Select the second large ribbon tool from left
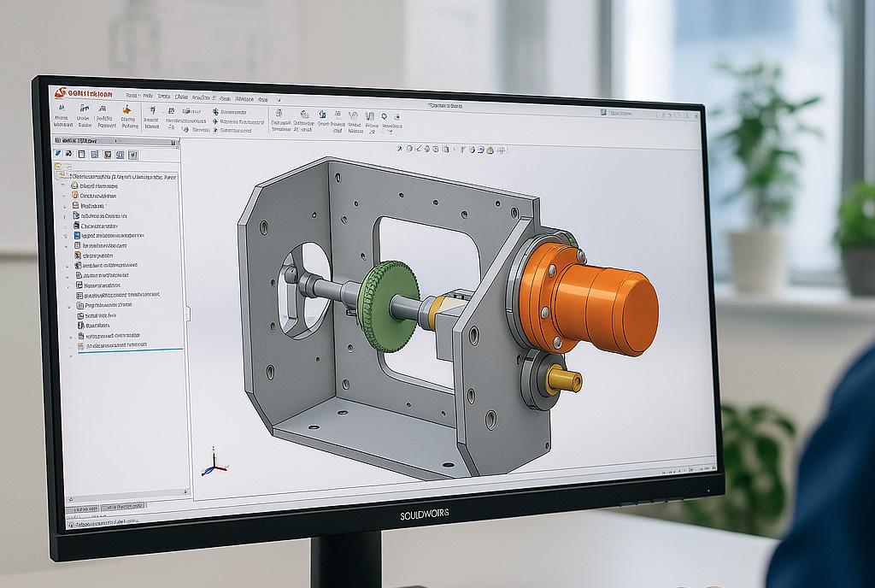This screenshot has height=588, width=875. pyautogui.click(x=85, y=118)
